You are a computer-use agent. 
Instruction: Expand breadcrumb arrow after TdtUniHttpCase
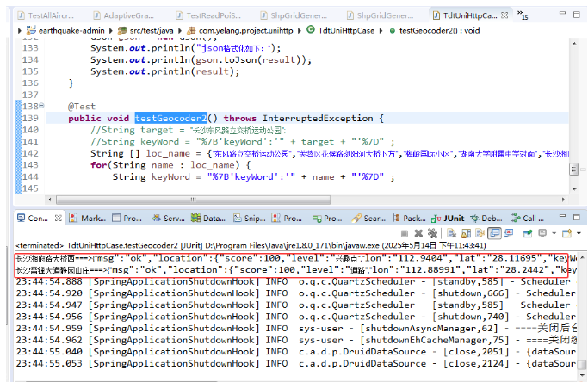[x=381, y=31]
